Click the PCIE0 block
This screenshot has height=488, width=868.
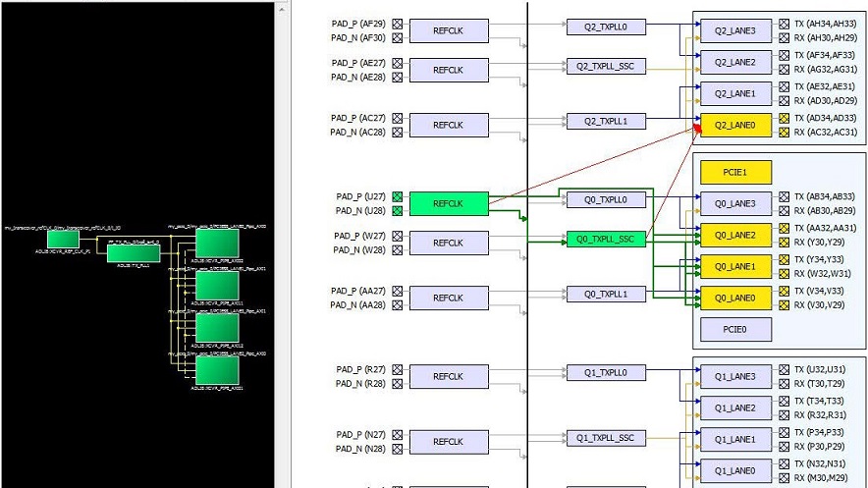pos(734,330)
